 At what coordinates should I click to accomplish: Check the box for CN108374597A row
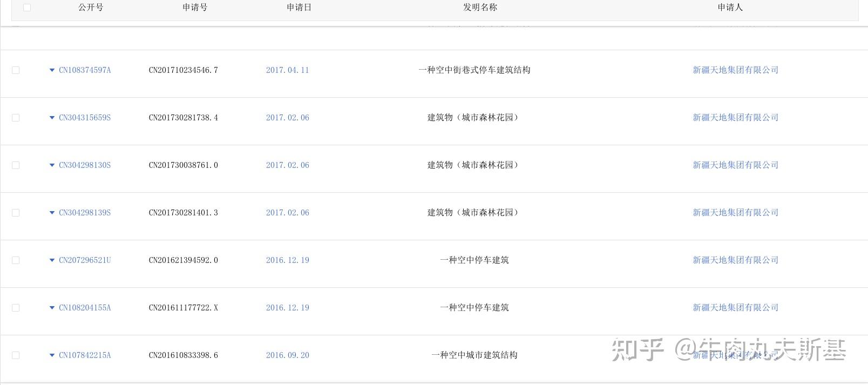(x=16, y=70)
